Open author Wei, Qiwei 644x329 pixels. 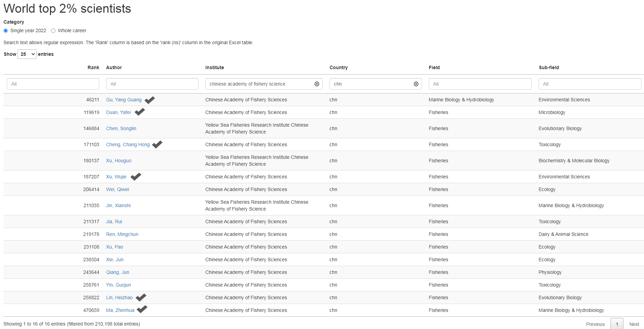point(117,189)
